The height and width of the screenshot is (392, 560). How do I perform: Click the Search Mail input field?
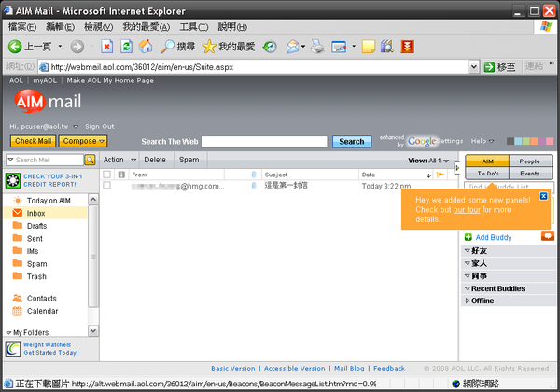pos(45,160)
